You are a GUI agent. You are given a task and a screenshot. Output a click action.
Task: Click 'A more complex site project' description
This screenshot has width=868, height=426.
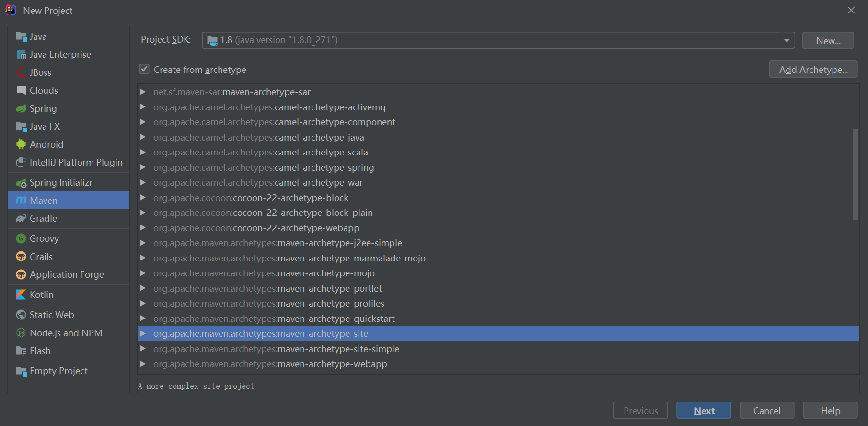pyautogui.click(x=196, y=386)
